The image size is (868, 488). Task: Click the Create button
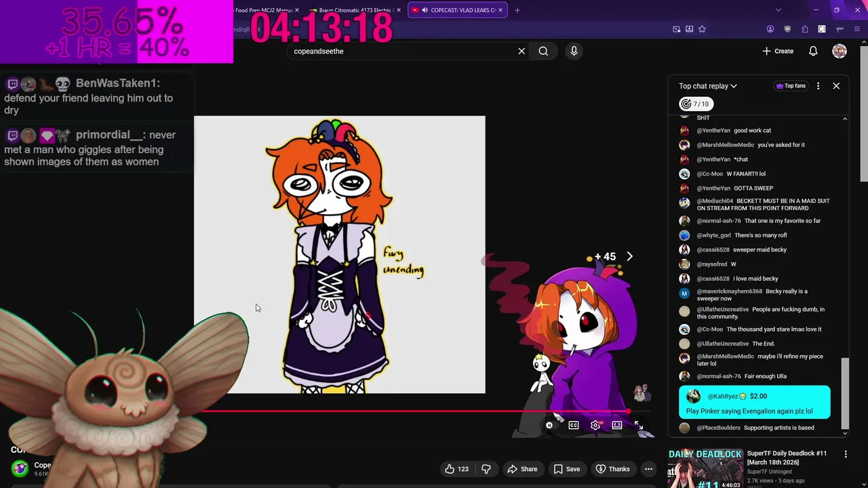777,51
